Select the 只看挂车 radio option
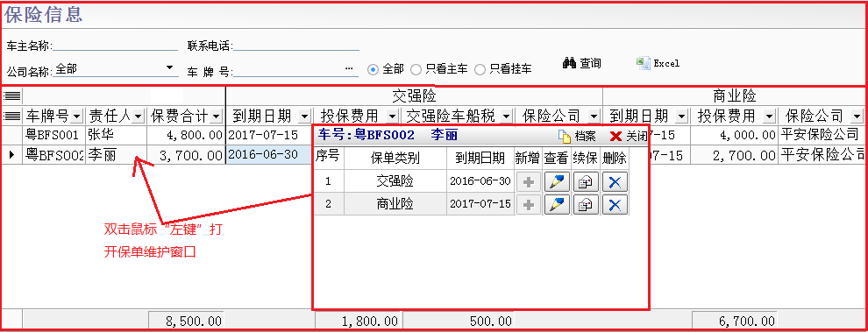Image resolution: width=868 pixels, height=332 pixels. tap(480, 69)
